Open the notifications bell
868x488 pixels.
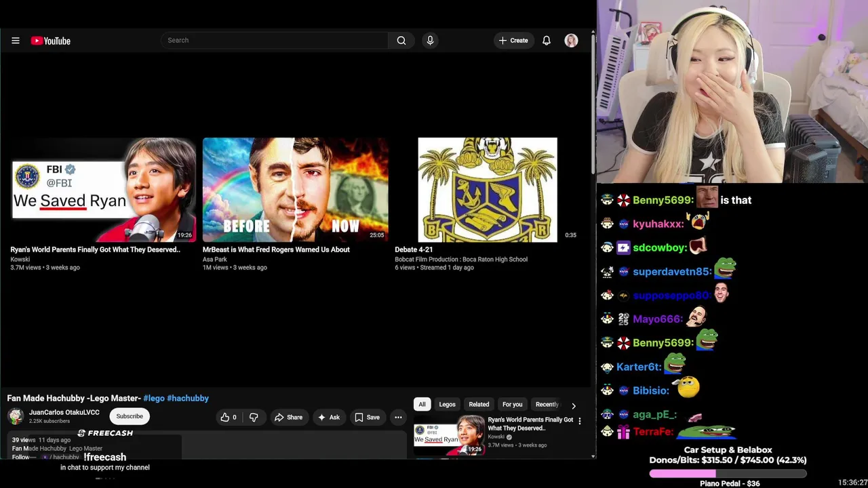tap(547, 41)
